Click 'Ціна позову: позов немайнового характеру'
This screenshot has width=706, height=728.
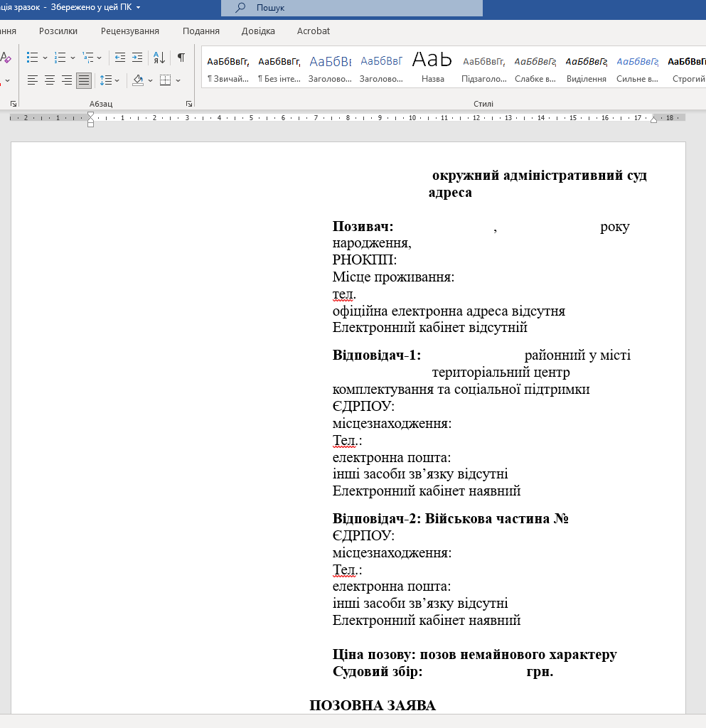[x=475, y=655]
